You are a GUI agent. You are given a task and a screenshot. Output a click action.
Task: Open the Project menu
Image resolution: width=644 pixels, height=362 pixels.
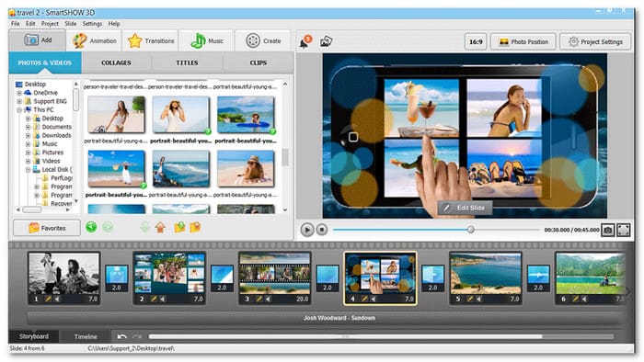[x=50, y=24]
